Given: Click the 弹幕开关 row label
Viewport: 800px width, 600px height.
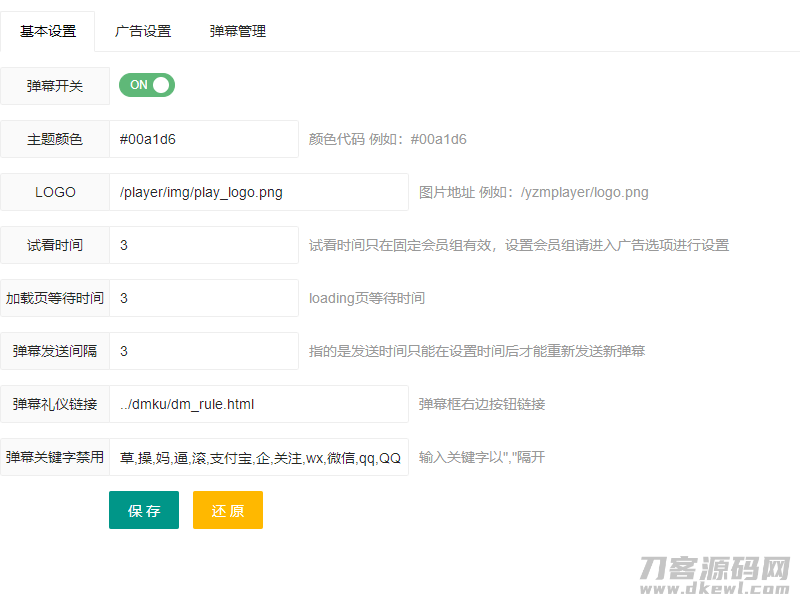Looking at the screenshot, I should [55, 85].
